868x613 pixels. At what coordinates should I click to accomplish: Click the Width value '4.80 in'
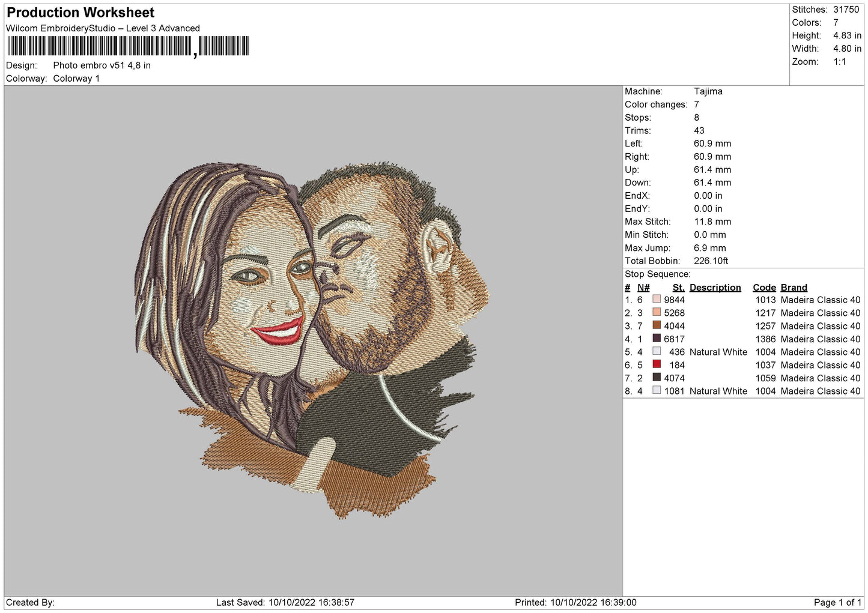pos(847,49)
